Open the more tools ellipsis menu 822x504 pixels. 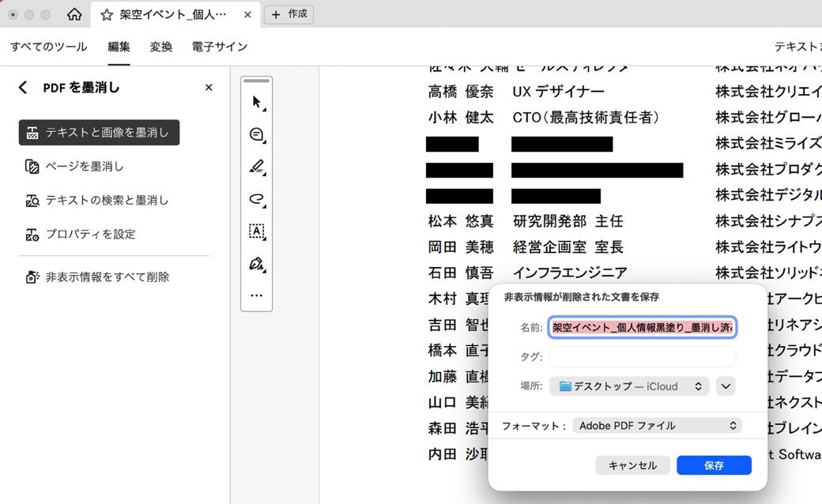pos(256,295)
